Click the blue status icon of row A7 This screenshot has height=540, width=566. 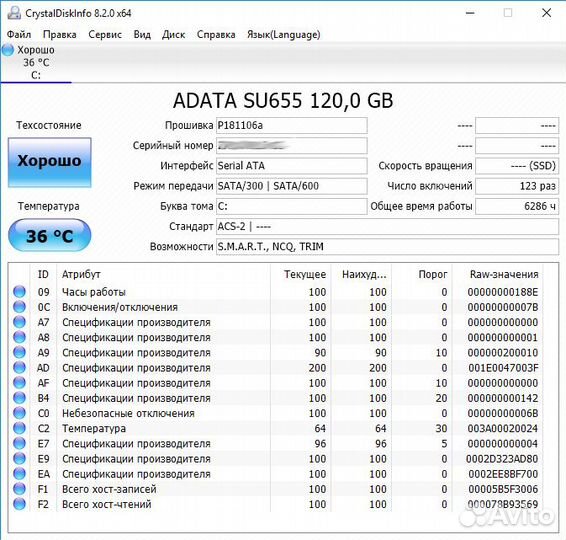tap(19, 322)
